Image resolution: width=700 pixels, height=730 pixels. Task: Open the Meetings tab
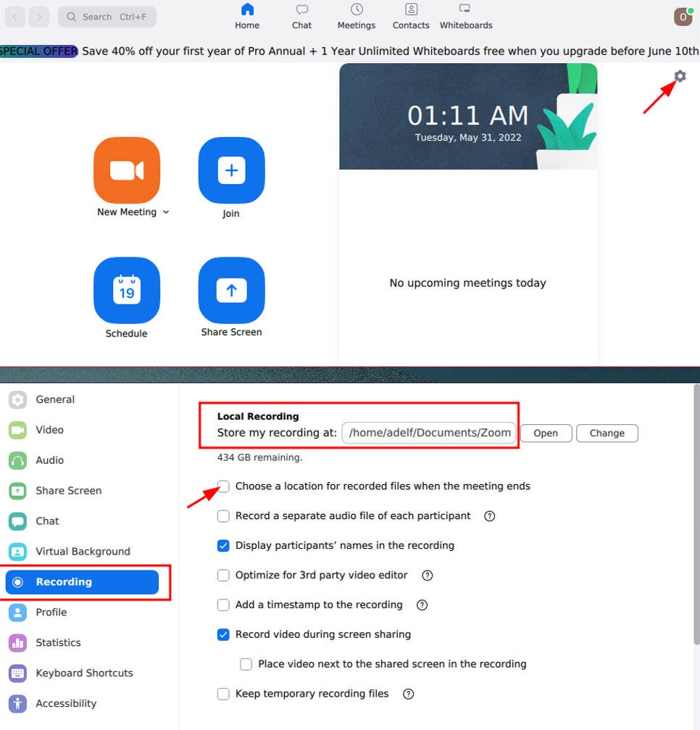(357, 17)
